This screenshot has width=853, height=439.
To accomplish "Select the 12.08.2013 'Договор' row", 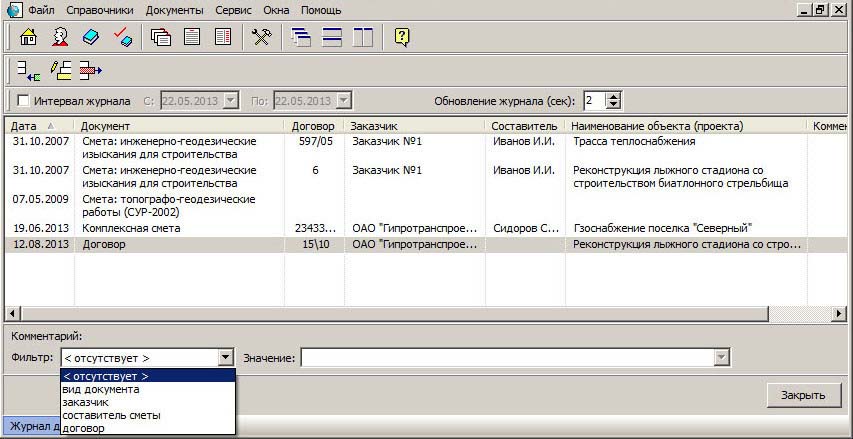I will [x=425, y=245].
